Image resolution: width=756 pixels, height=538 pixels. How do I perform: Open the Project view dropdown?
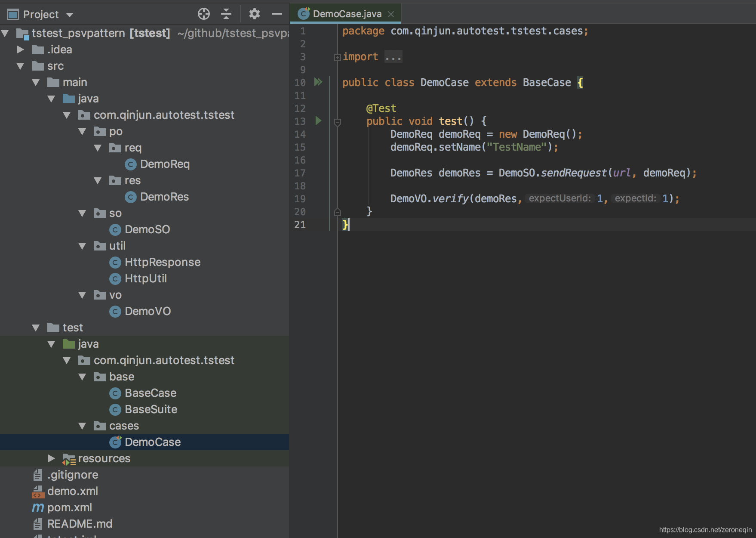coord(70,15)
